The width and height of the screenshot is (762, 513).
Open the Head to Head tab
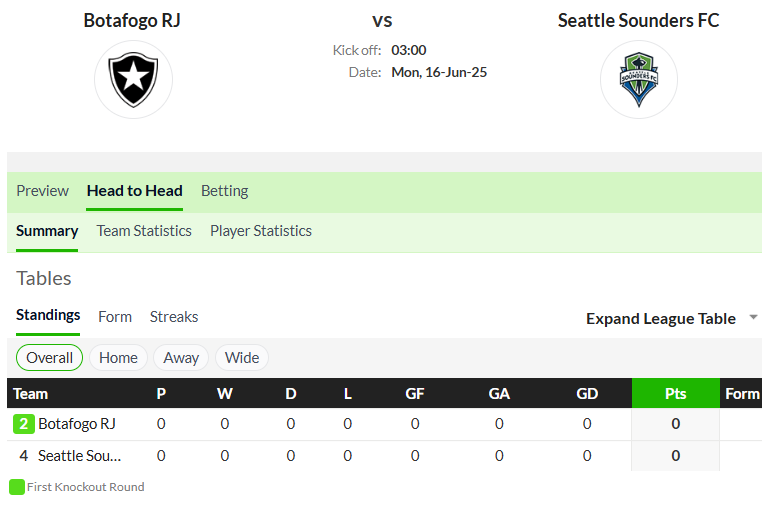coord(135,191)
